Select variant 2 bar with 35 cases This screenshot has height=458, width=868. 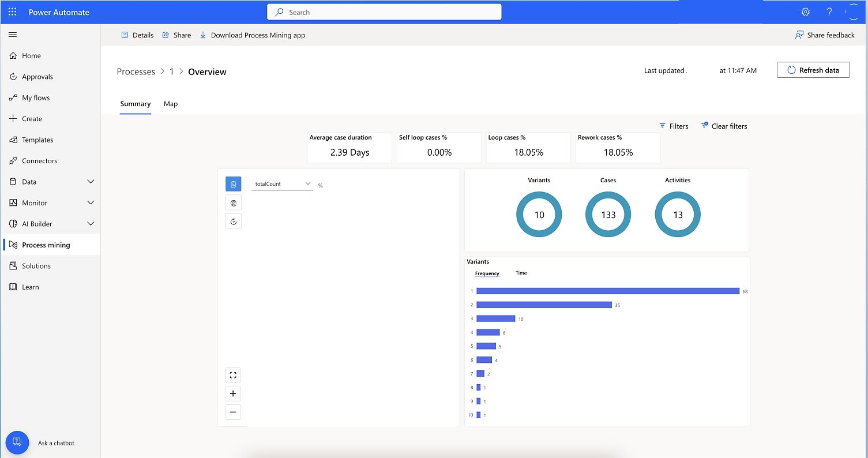click(544, 305)
